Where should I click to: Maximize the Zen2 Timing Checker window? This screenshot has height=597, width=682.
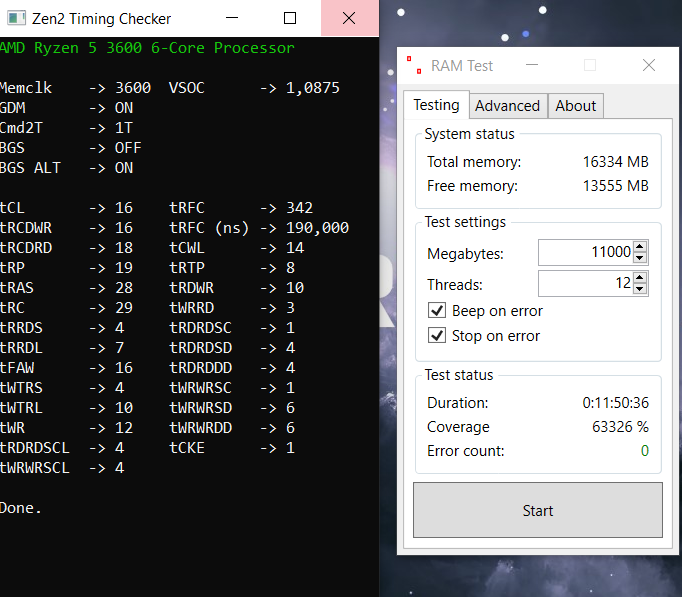point(290,18)
